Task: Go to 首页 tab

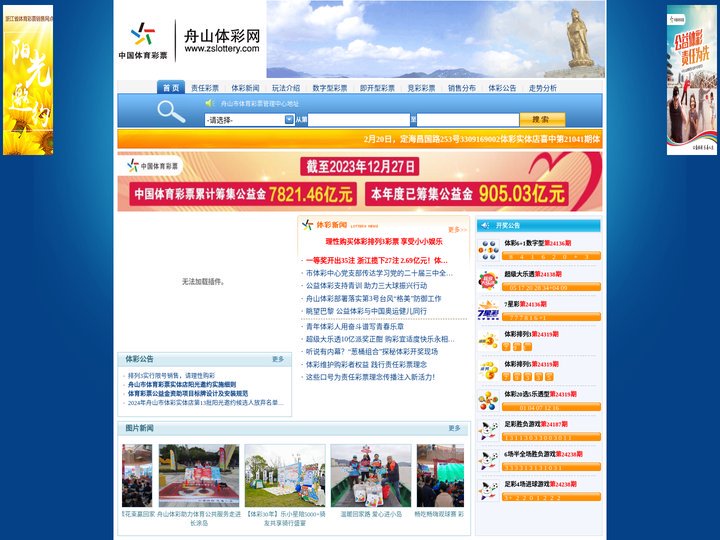Action: point(171,87)
